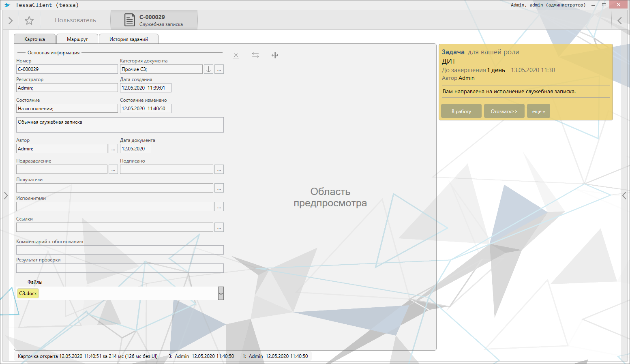Click the resize splitter icon above preview
This screenshot has height=364, width=630.
[x=275, y=55]
